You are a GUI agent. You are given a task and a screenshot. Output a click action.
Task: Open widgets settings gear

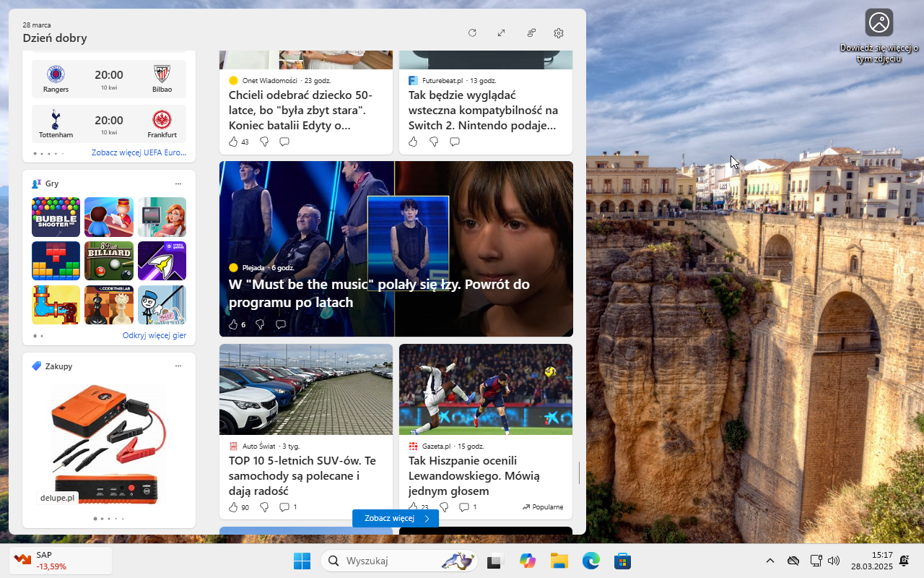pos(559,33)
